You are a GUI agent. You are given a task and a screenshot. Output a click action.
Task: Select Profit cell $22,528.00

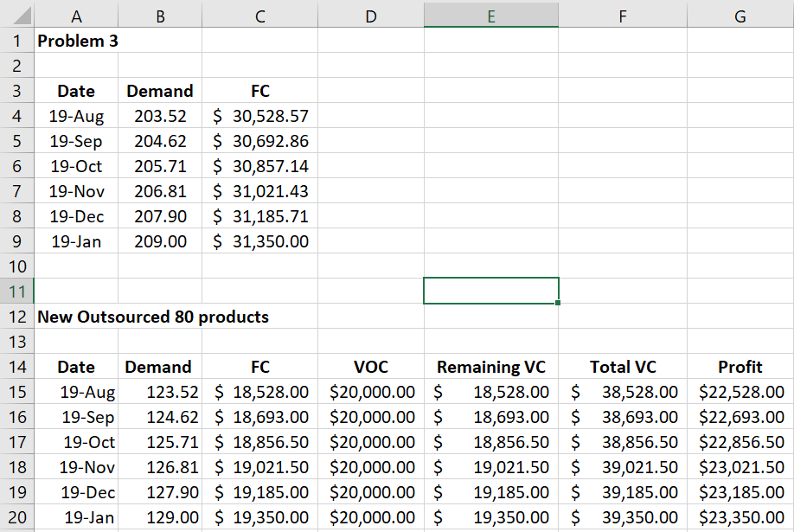point(740,392)
